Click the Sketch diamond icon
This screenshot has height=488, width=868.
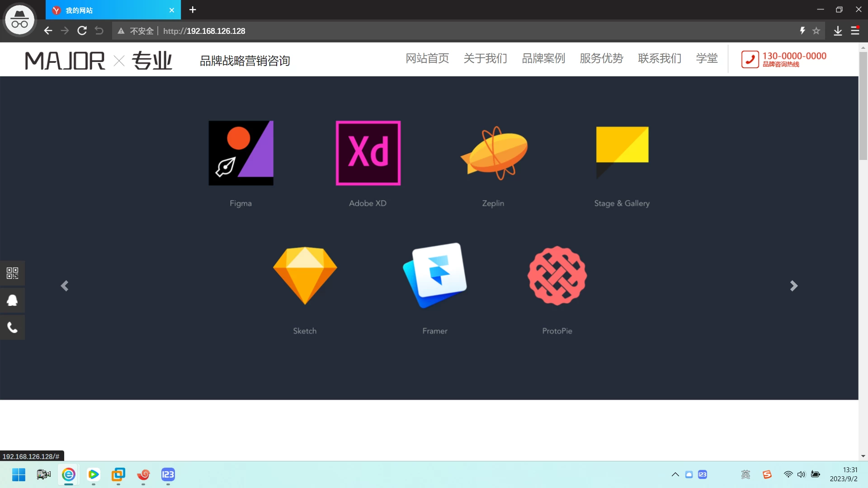(305, 276)
